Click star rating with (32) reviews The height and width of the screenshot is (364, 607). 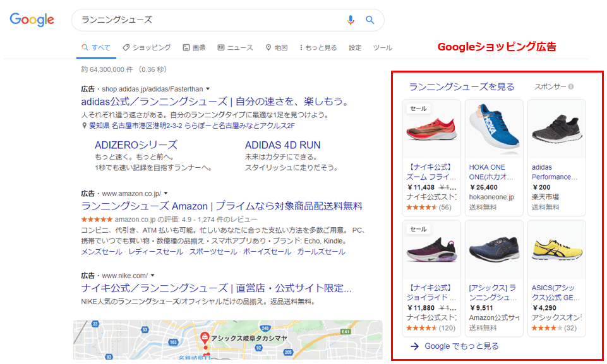click(553, 328)
